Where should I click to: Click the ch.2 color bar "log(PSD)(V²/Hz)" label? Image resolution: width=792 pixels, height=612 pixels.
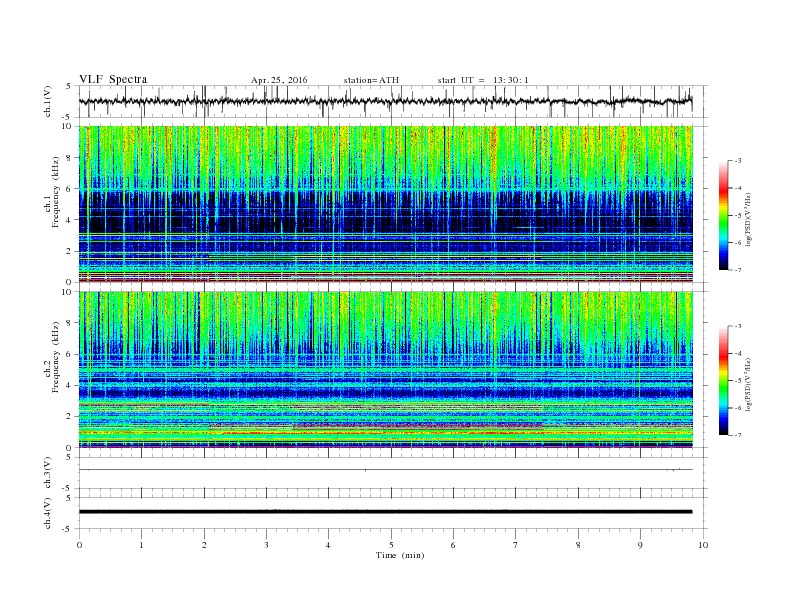coord(748,384)
